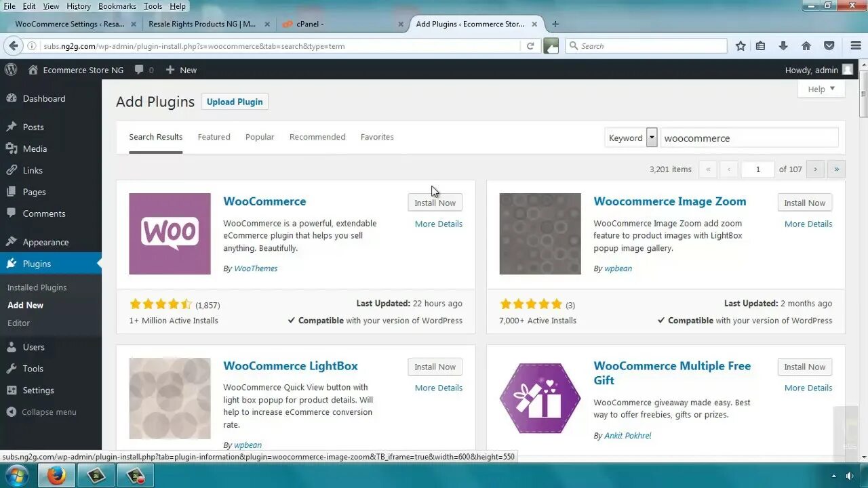
Task: Open the Firefox hamburger menu
Action: coord(856,46)
